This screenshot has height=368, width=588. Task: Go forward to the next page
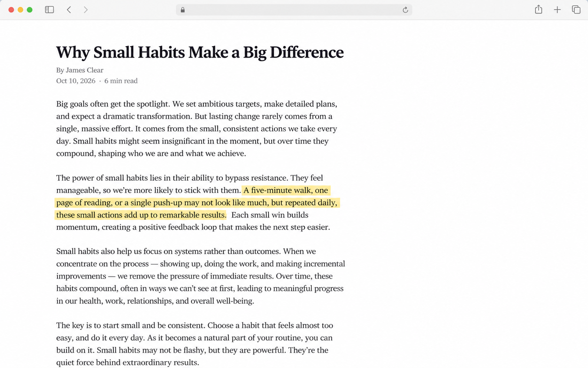point(86,10)
